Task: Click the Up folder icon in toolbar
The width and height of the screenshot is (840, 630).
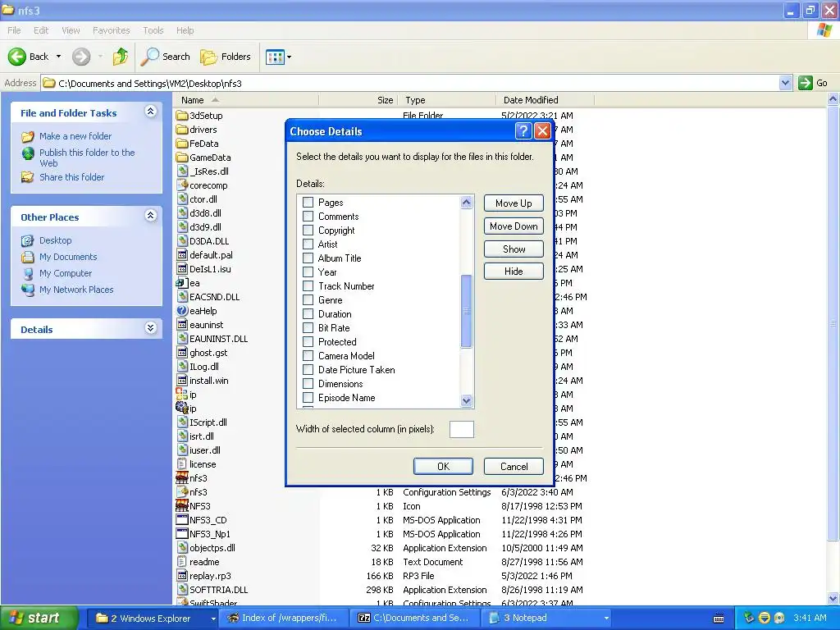Action: point(120,57)
